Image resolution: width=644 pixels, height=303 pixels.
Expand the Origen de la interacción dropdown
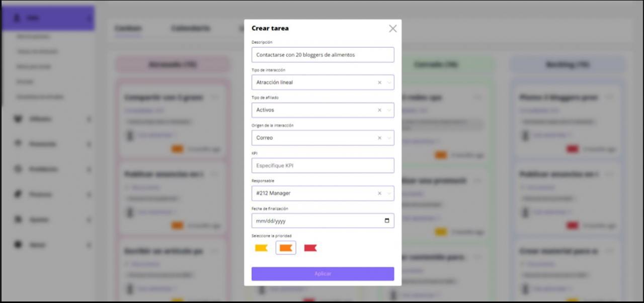tap(389, 138)
